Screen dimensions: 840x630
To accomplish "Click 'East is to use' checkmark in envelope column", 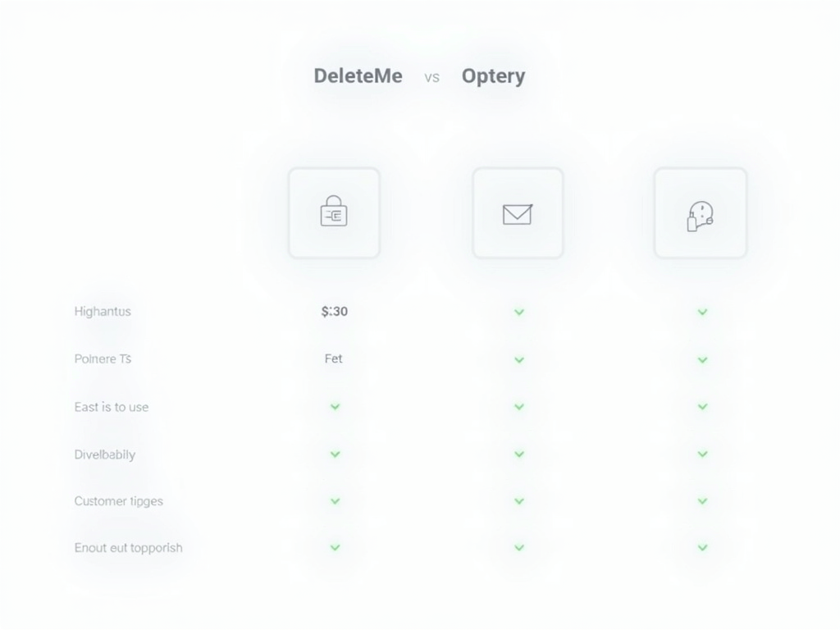I will click(x=519, y=407).
